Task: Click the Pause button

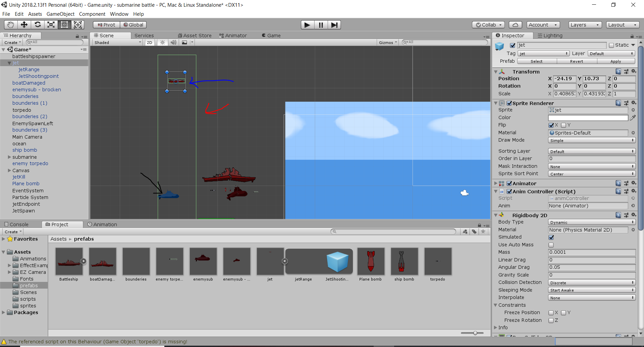Action: pyautogui.click(x=321, y=25)
